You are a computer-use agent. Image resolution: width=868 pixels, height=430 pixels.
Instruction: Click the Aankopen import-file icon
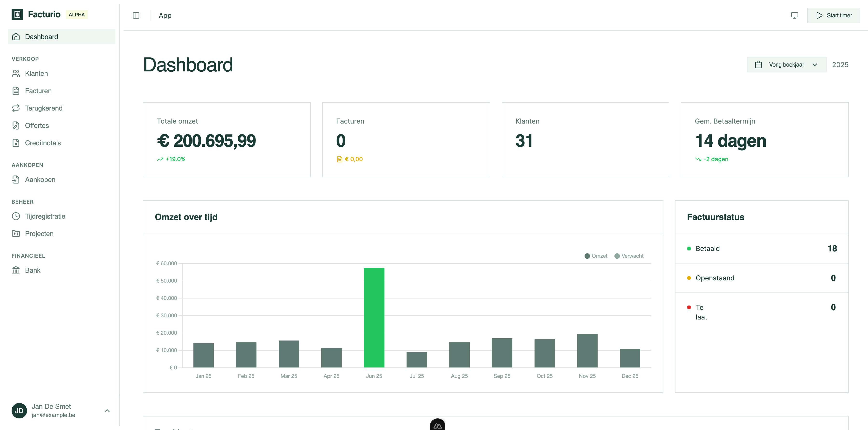pyautogui.click(x=16, y=180)
